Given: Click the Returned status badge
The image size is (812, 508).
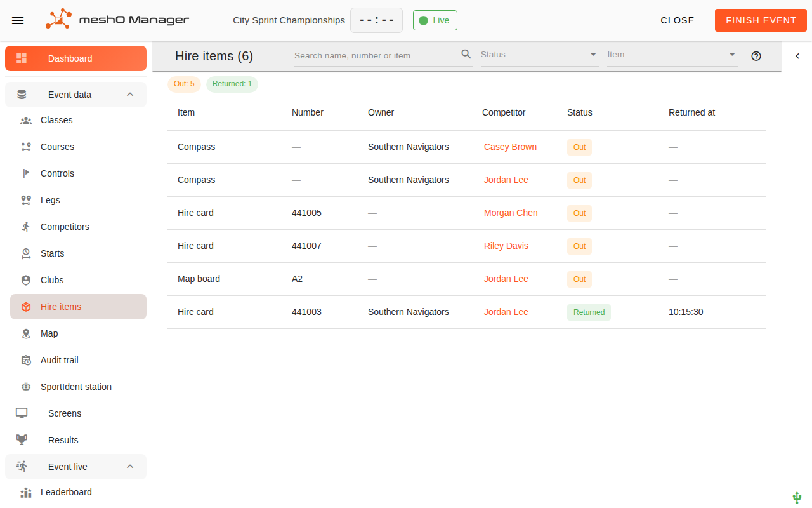Looking at the screenshot, I should pos(589,312).
